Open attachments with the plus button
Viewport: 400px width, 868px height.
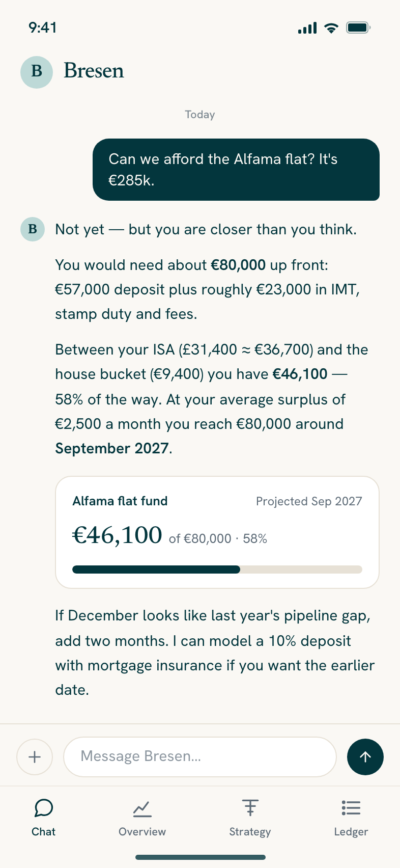(x=35, y=757)
